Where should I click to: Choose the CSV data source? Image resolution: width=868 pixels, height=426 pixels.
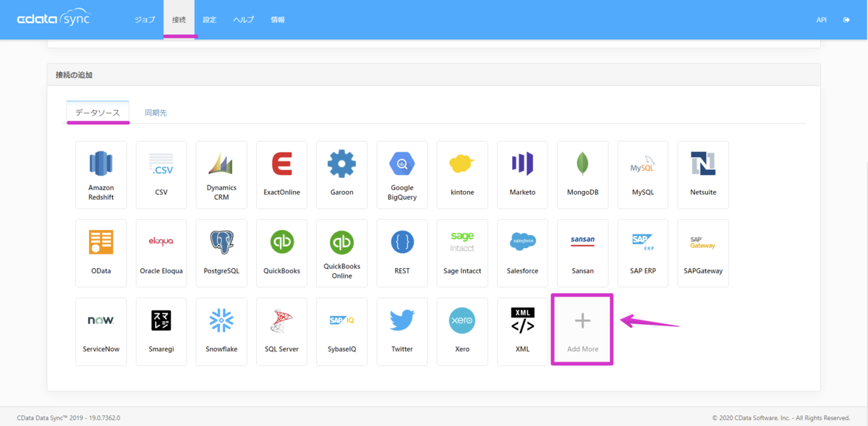(161, 175)
